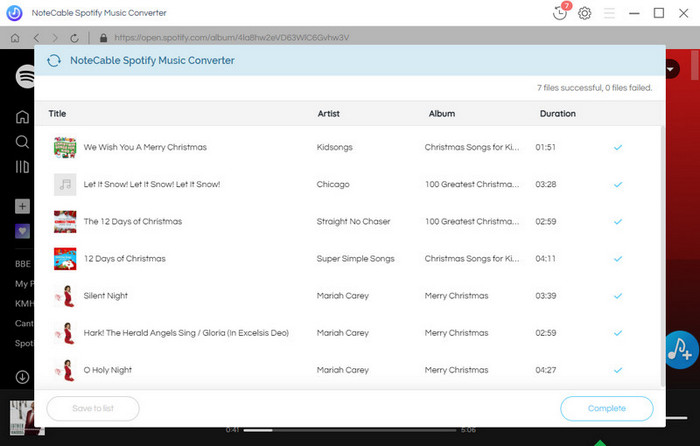Image resolution: width=700 pixels, height=446 pixels.
Task: Open Your Library icon in sidebar
Action: click(22, 167)
